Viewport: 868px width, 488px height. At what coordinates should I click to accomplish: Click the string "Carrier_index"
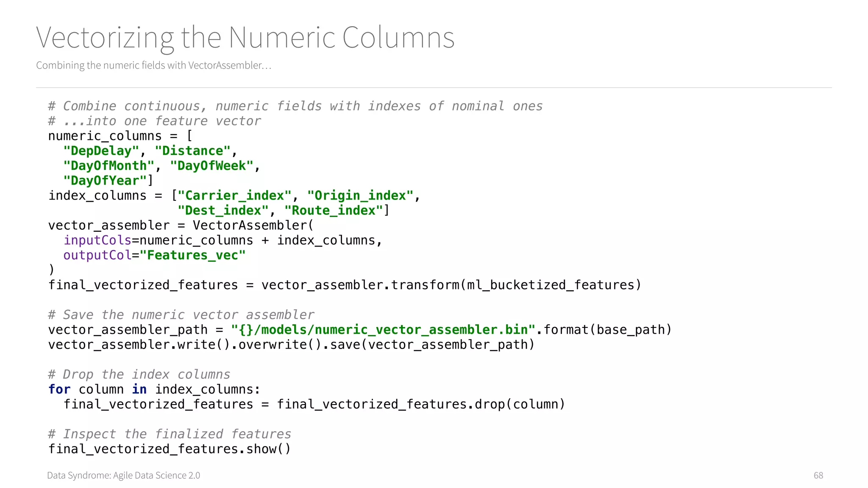[x=234, y=196]
